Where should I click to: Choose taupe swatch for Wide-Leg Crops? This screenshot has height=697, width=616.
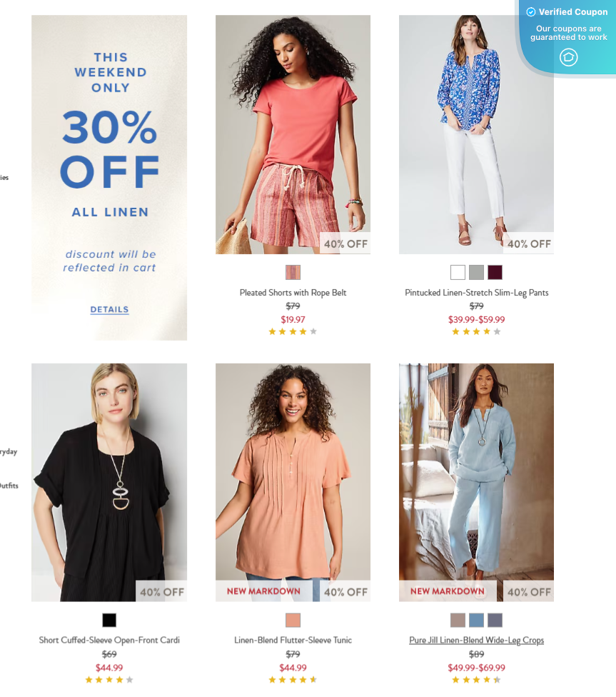458,620
